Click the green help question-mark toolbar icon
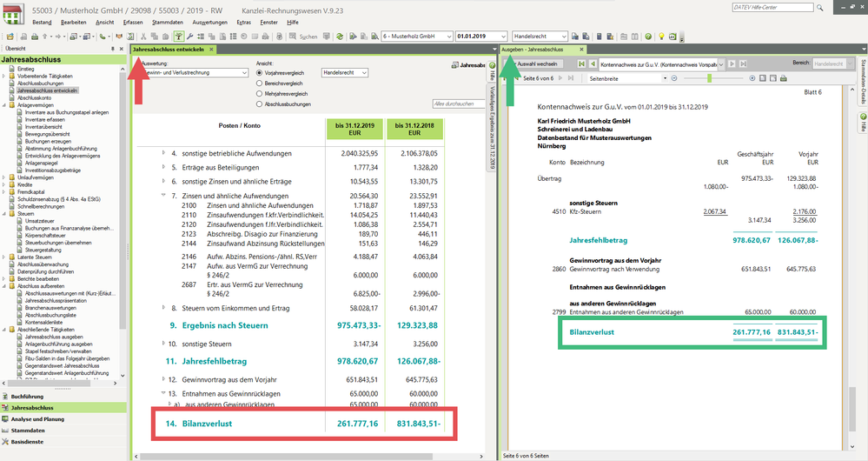868x461 pixels. click(648, 37)
